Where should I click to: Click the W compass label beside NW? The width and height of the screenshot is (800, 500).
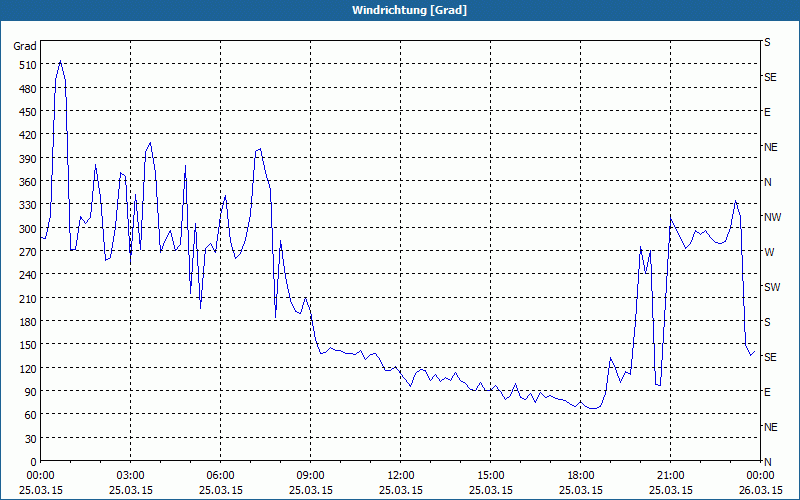coord(768,252)
